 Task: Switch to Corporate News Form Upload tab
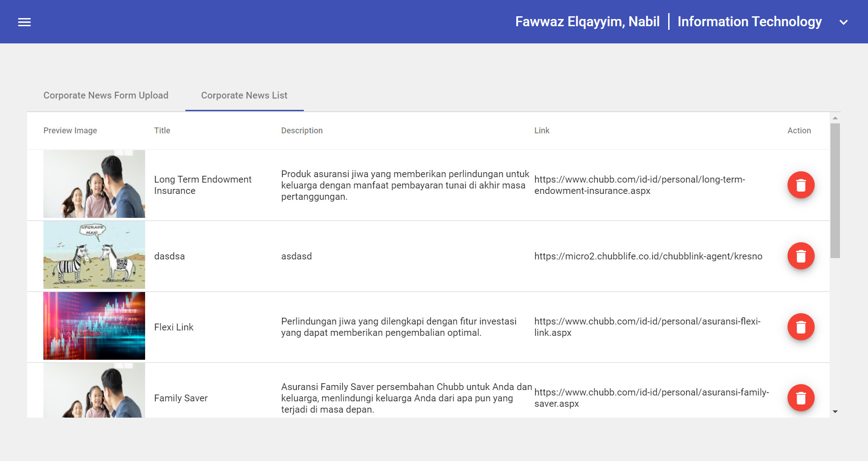(x=106, y=95)
